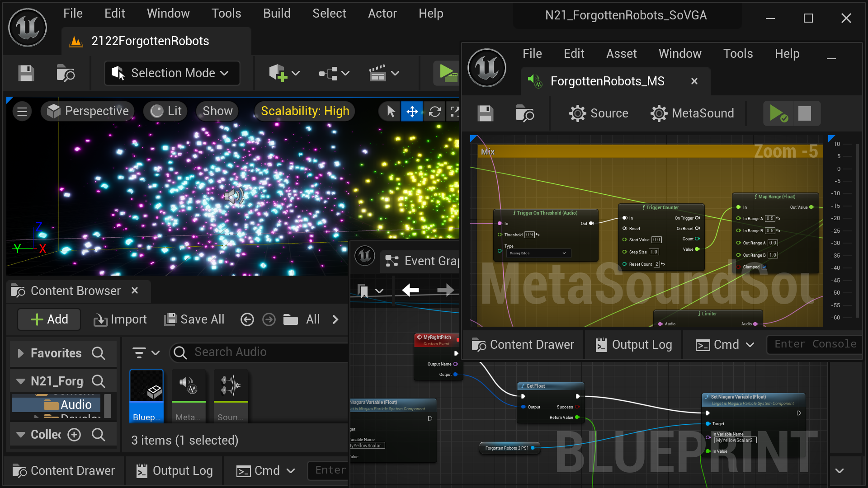This screenshot has height=488, width=868.
Task: Toggle Lit view mode in viewport
Action: (x=166, y=111)
